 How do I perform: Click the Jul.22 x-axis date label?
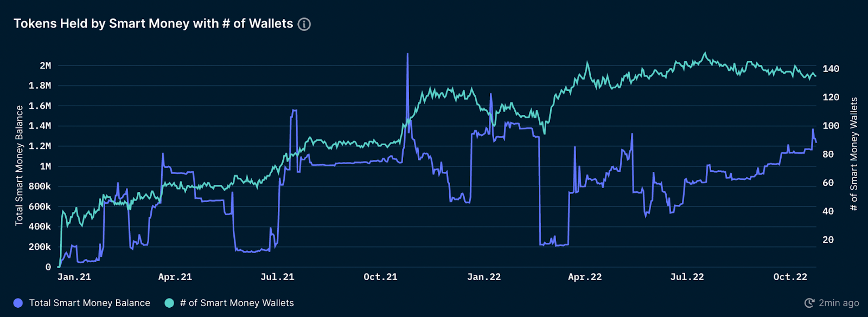pos(687,277)
